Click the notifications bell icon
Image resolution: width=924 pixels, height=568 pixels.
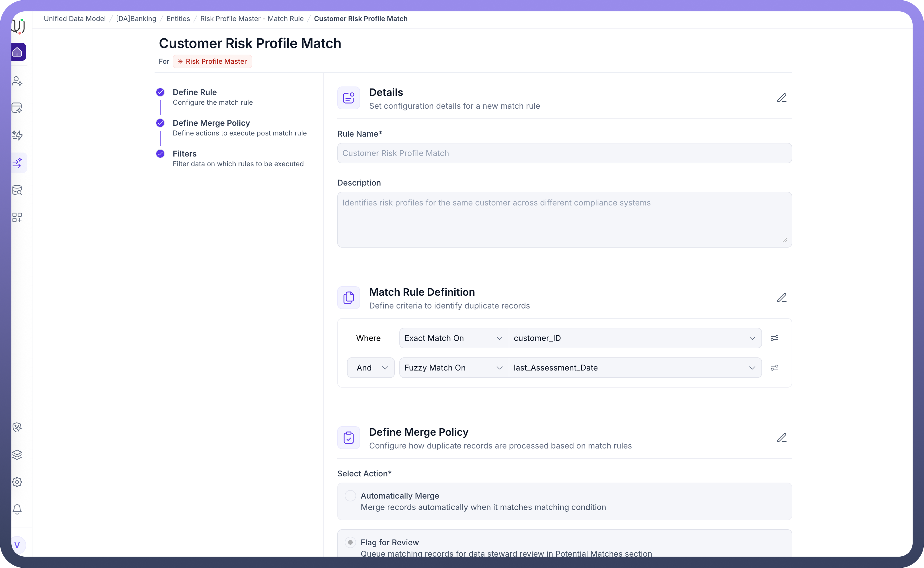17,509
